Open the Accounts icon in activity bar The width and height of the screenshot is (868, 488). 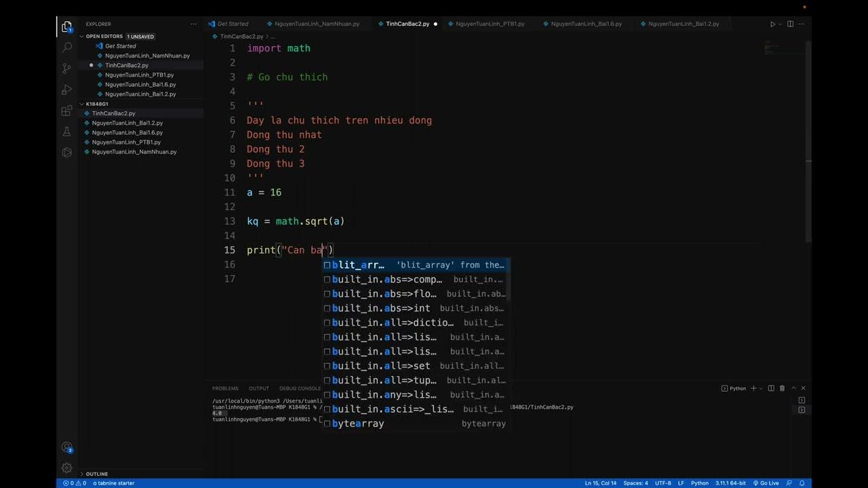[x=66, y=447]
